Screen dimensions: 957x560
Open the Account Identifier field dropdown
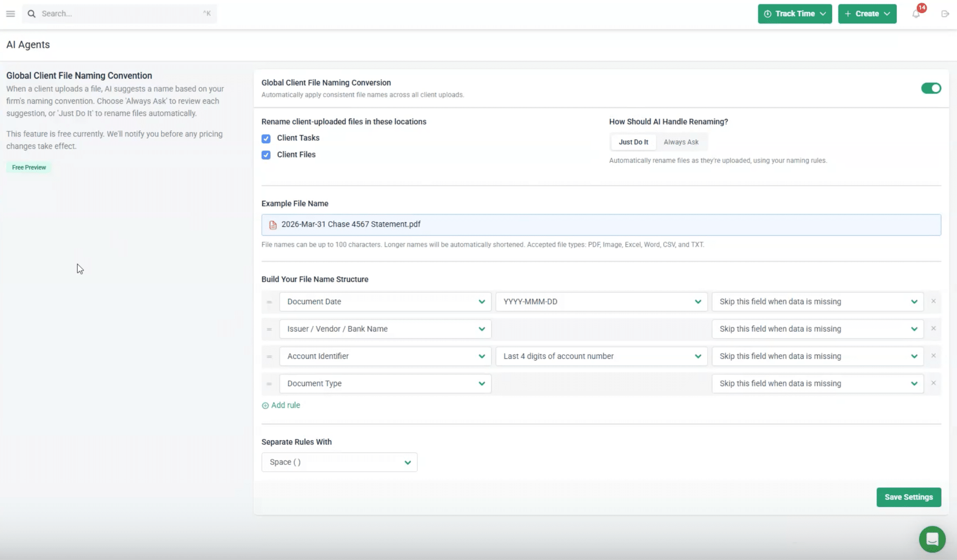(385, 356)
